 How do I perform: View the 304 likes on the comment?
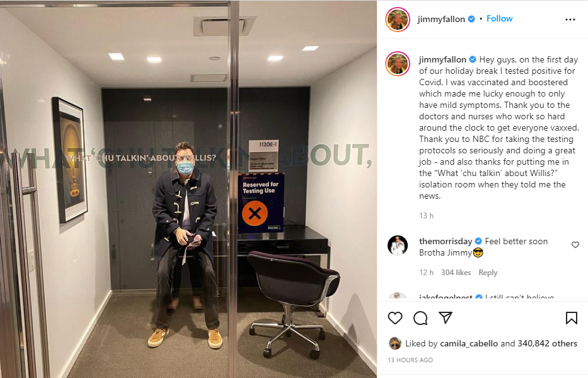[x=456, y=273]
